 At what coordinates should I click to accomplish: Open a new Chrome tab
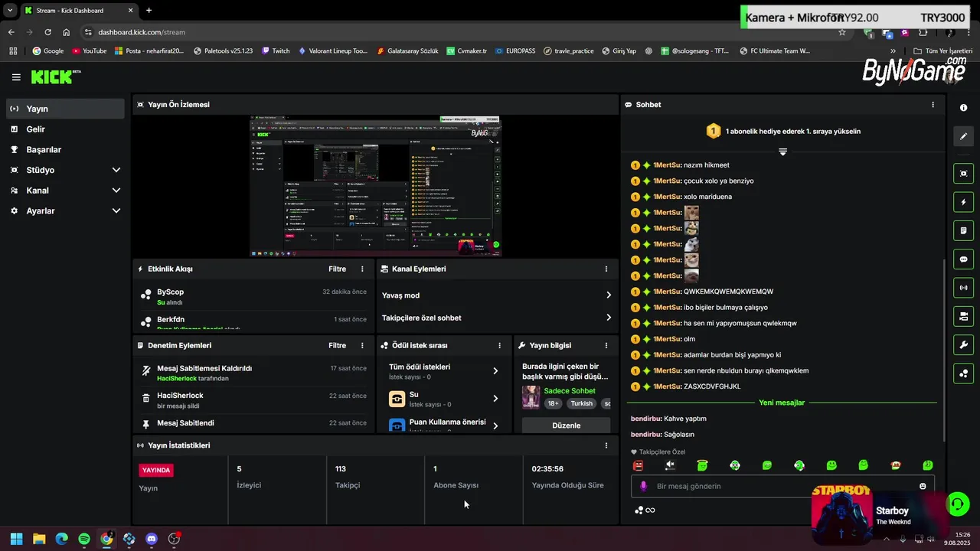[149, 11]
